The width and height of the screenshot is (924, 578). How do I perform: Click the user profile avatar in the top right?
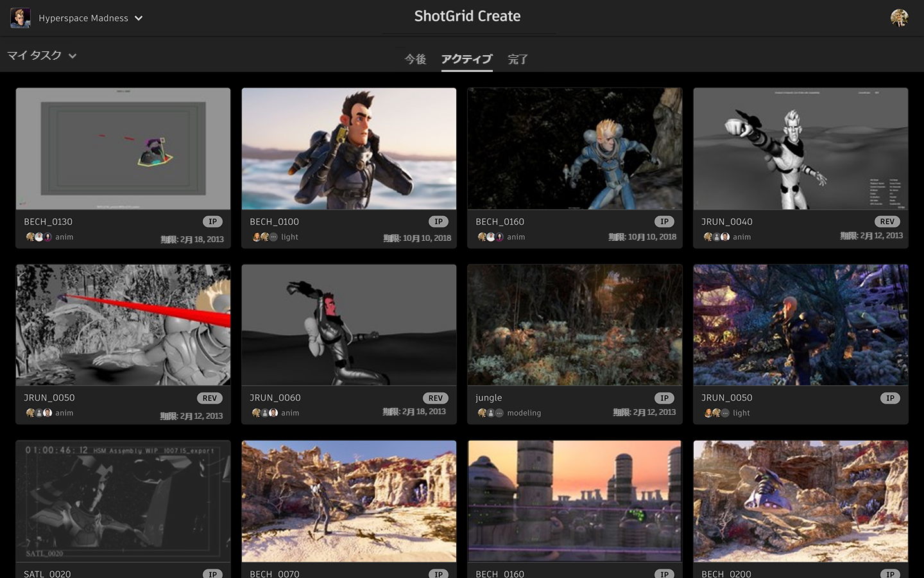[900, 17]
